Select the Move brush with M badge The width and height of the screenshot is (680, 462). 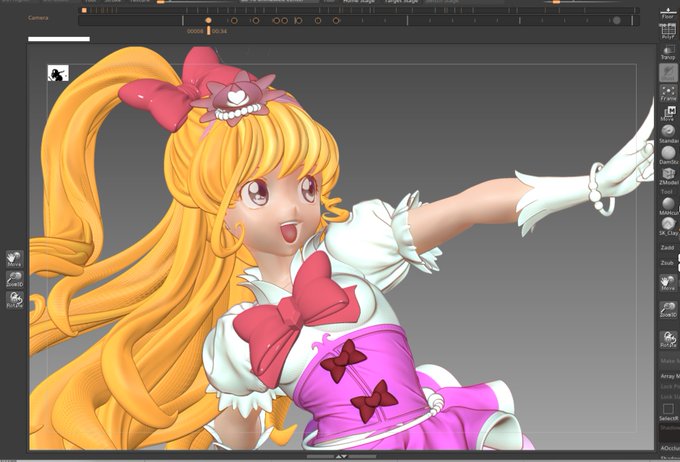(x=668, y=113)
